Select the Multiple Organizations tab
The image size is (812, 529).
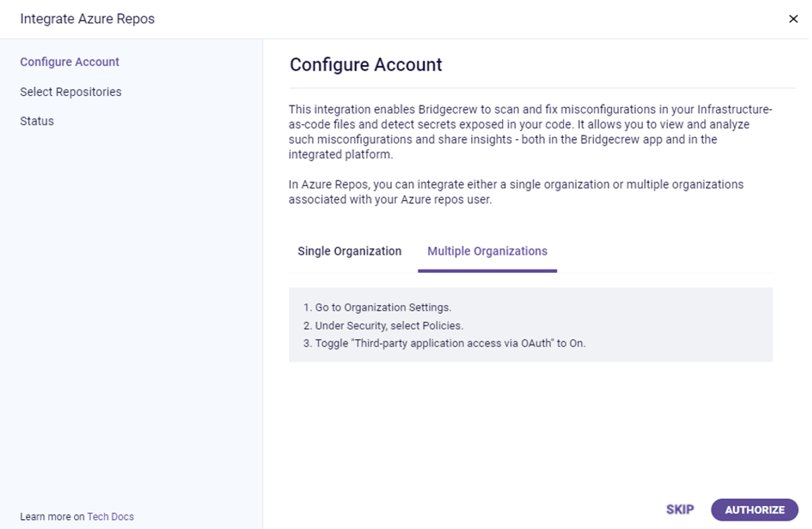[x=487, y=251]
